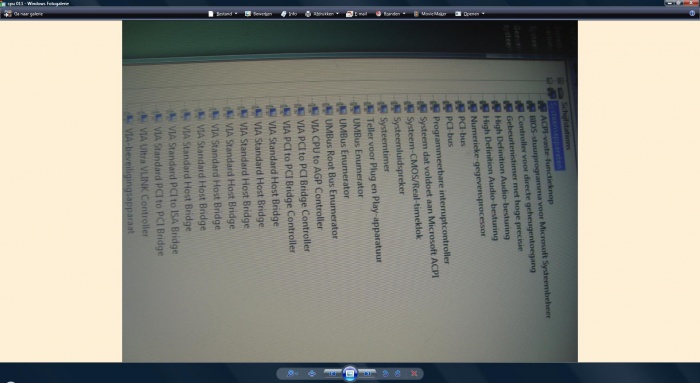Viewport: 700px width, 383px height.
Task: Fit the photo to window icon
Action: (x=312, y=374)
